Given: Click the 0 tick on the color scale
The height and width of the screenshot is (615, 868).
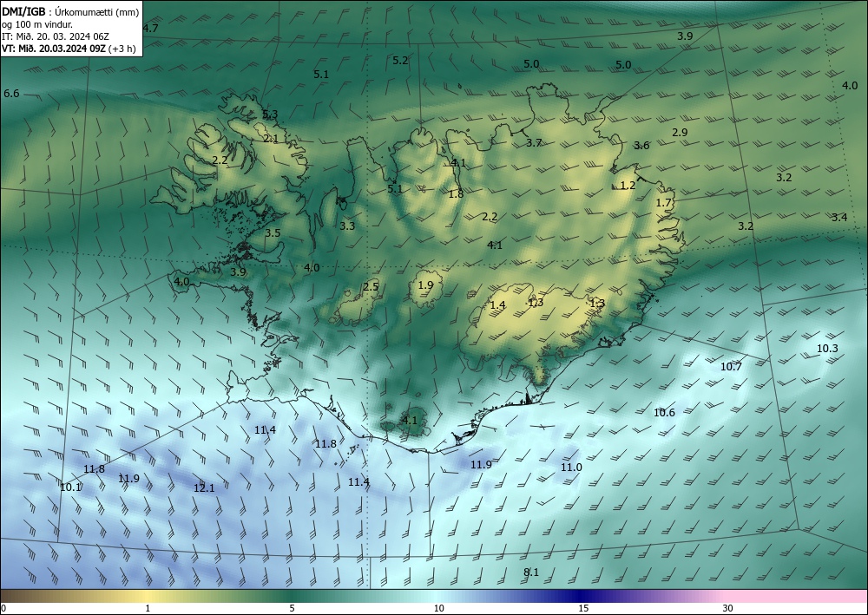Looking at the screenshot, I should pyautogui.click(x=3, y=609).
